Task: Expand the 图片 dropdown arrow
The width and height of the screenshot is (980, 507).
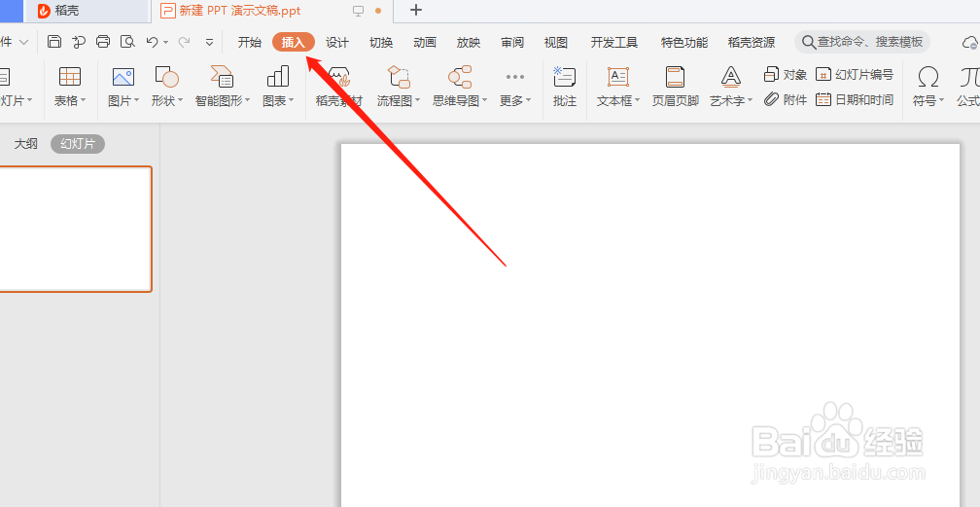Action: pos(137,101)
